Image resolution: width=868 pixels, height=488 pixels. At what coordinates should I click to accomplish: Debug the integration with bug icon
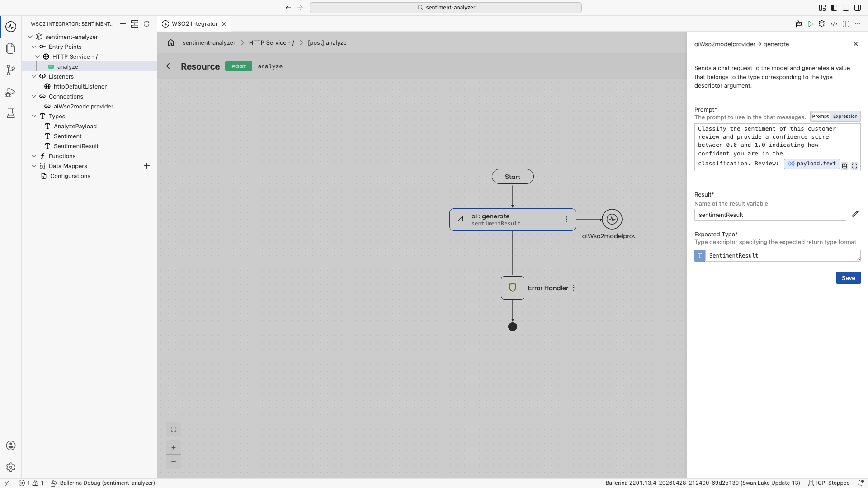822,24
